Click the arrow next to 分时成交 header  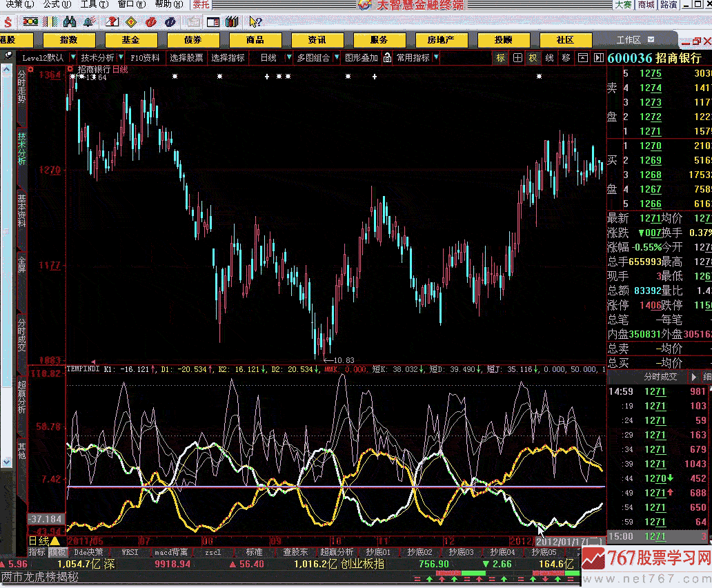[693, 377]
